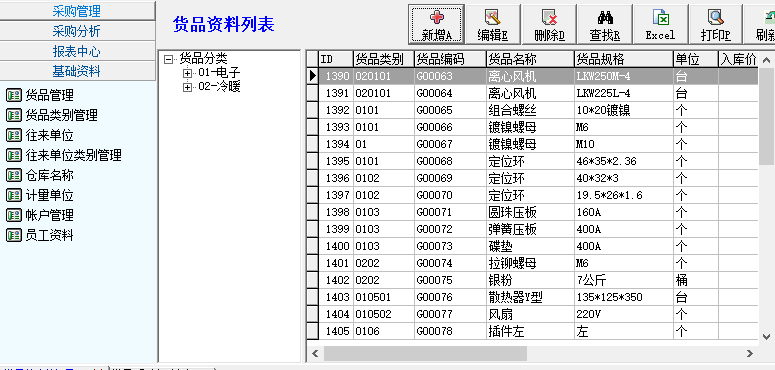The image size is (775, 370).
Task: Click the 货品名称 column header
Action: [x=530, y=59]
